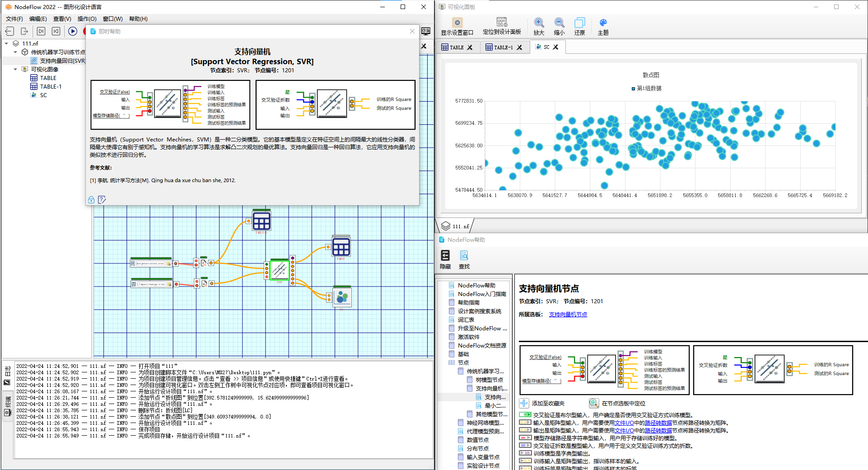Open the 操作(O) menu
The width and height of the screenshot is (868, 470).
tap(87, 19)
